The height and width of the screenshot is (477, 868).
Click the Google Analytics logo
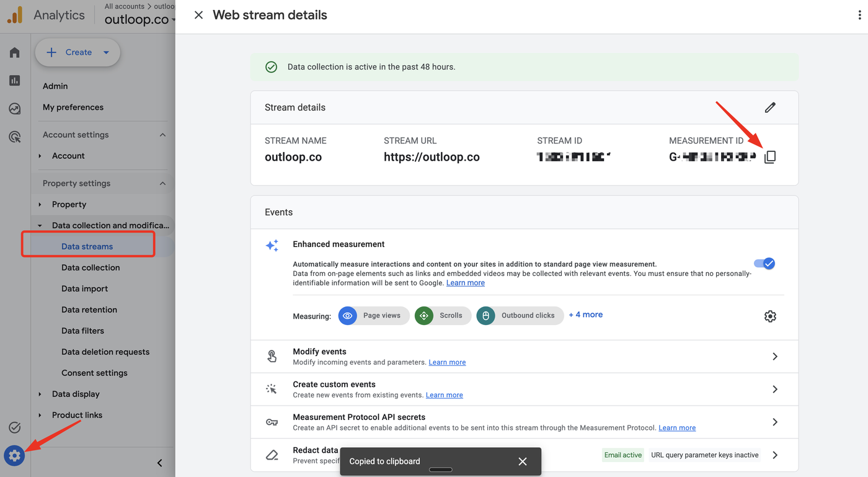click(15, 15)
